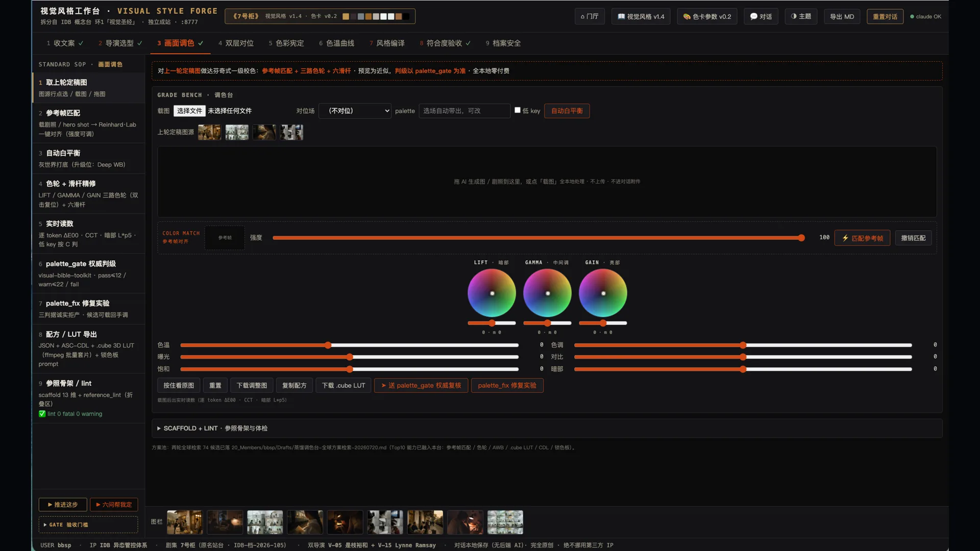Click 撤销匹配 button
The height and width of the screenshot is (551, 980).
coord(913,238)
